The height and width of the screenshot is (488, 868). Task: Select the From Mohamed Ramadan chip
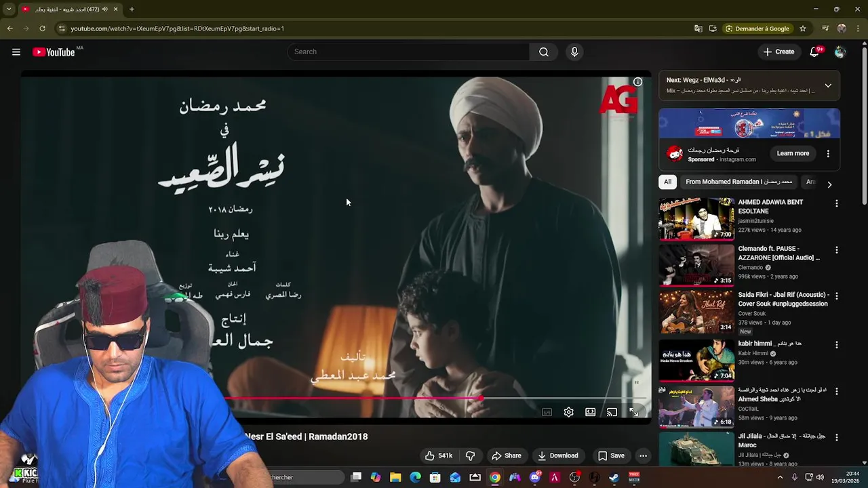coord(738,182)
